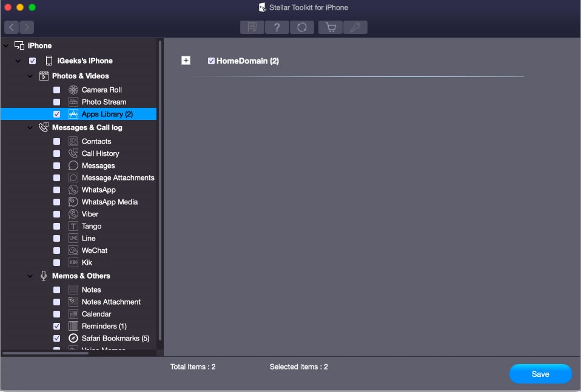Enable the Call History checkbox

56,153
